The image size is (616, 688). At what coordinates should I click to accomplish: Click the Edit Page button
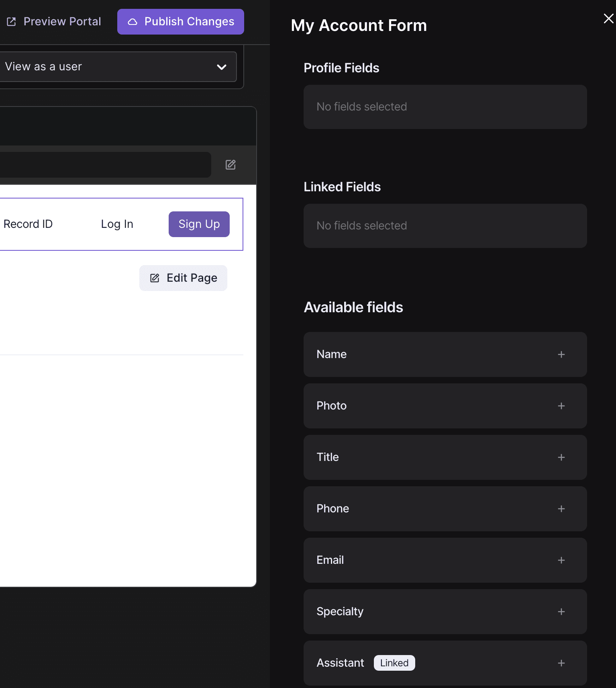(x=183, y=278)
